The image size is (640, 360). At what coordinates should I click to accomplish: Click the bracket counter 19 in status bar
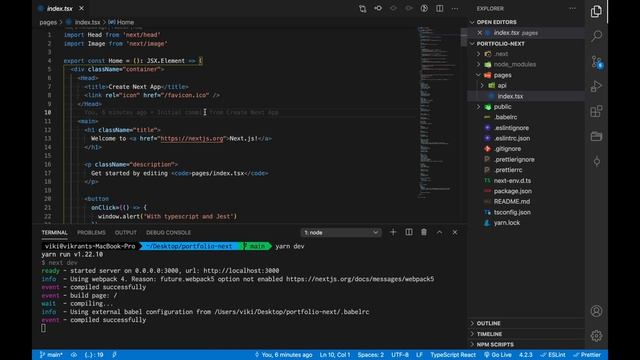click(x=94, y=355)
